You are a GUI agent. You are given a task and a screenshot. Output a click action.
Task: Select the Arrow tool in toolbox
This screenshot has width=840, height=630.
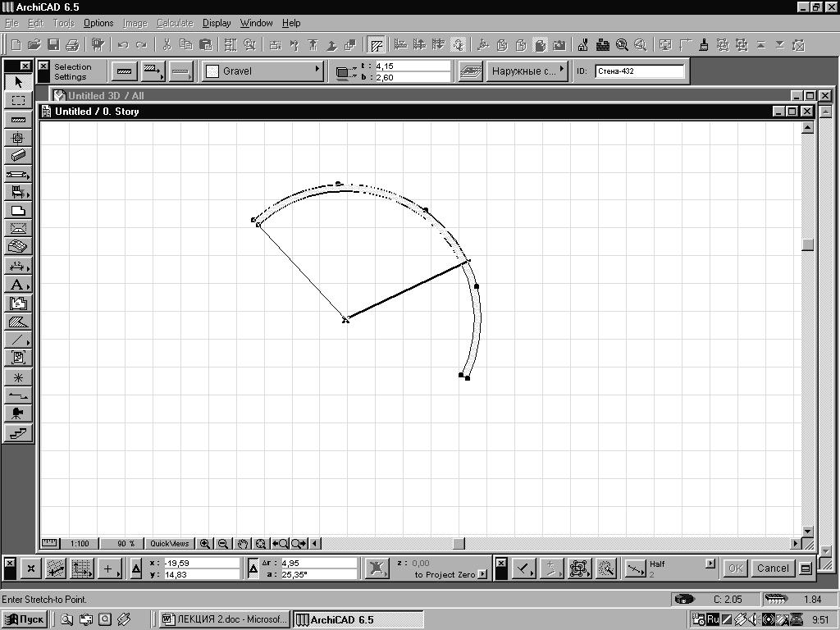pos(18,82)
